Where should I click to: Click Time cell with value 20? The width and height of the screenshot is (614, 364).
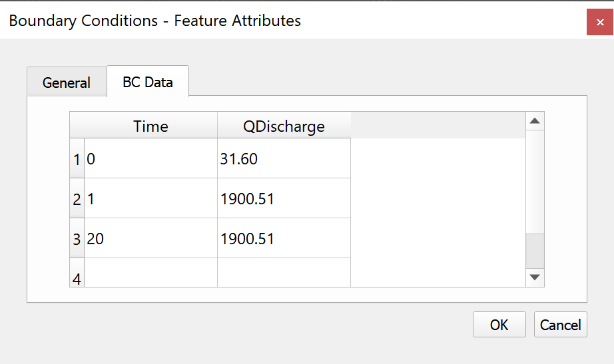point(151,239)
